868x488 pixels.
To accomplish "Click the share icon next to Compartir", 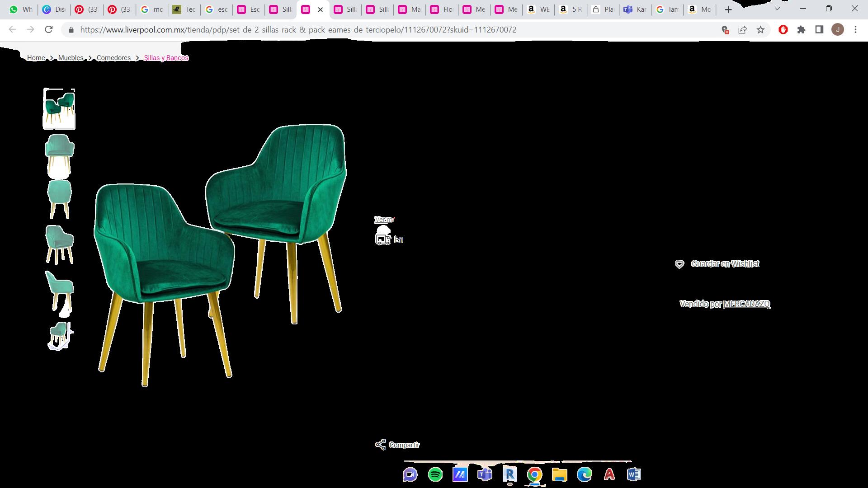I will pyautogui.click(x=381, y=445).
